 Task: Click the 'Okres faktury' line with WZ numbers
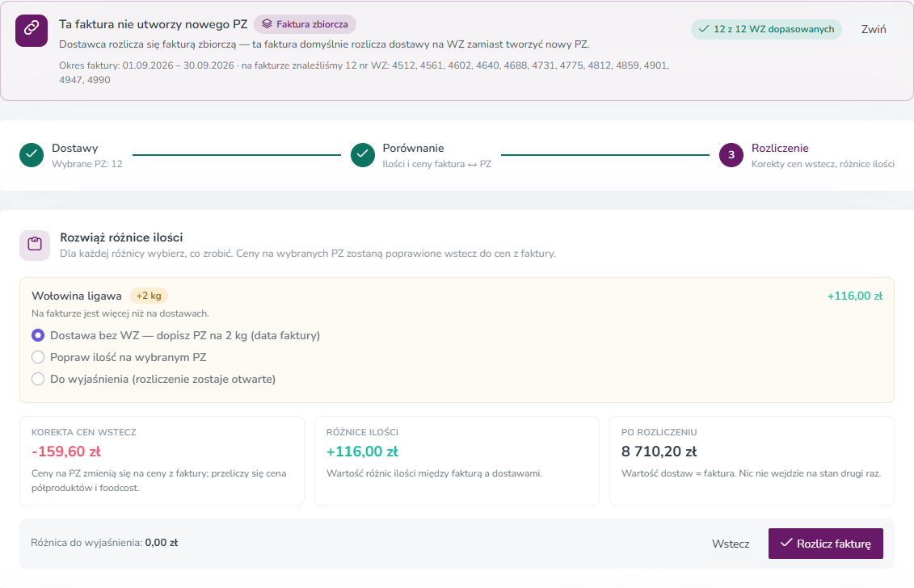pyautogui.click(x=364, y=72)
